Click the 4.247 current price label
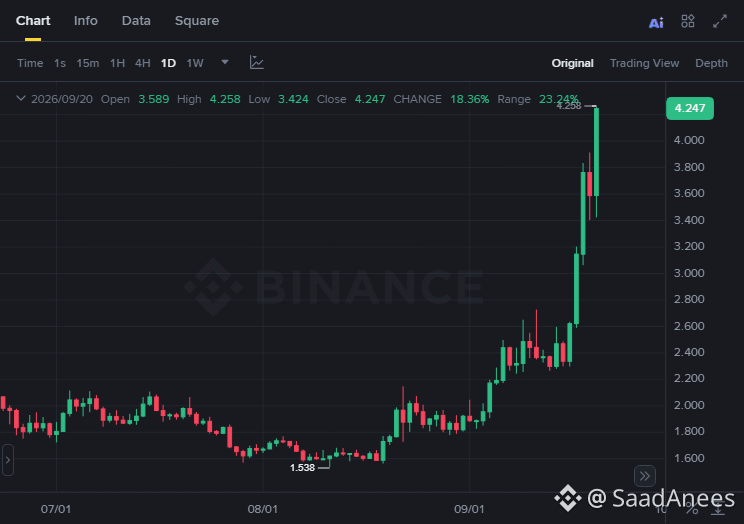This screenshot has width=744, height=524. pos(690,108)
